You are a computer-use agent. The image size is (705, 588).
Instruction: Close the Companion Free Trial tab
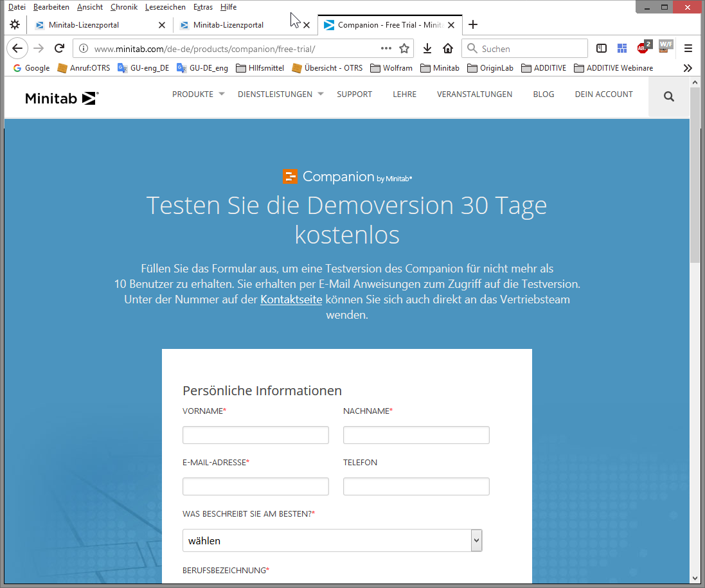(451, 25)
